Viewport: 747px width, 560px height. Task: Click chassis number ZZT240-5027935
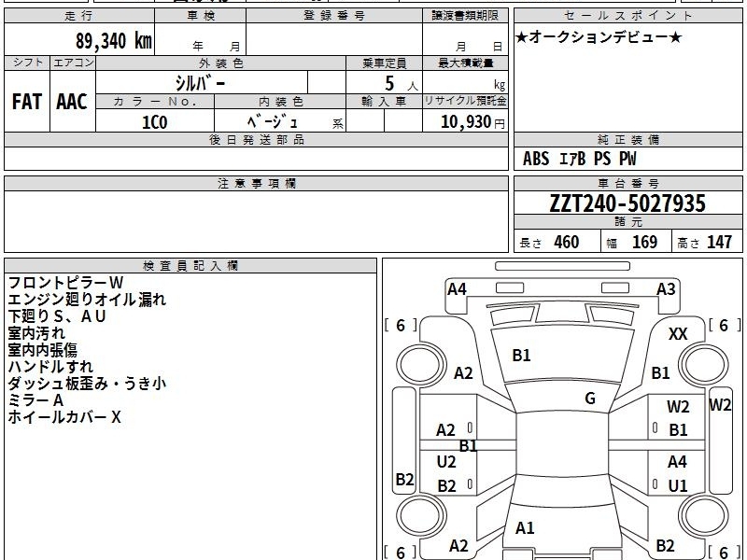[627, 203]
